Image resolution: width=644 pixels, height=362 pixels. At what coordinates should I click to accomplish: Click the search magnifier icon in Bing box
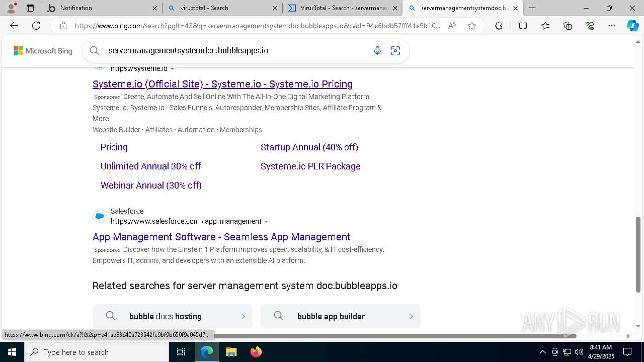pos(94,50)
